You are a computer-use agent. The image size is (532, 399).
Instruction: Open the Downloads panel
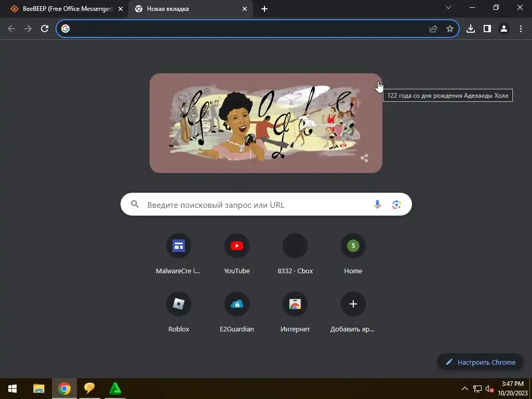click(471, 29)
